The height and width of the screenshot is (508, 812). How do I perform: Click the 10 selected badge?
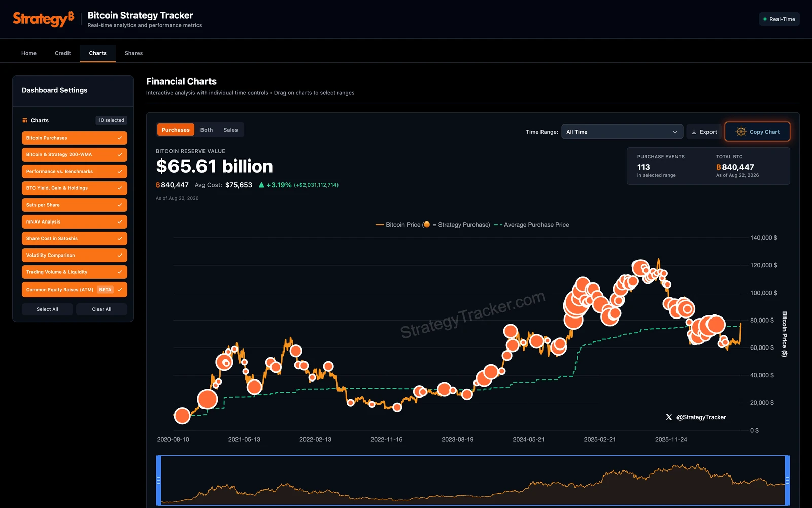[x=111, y=120]
